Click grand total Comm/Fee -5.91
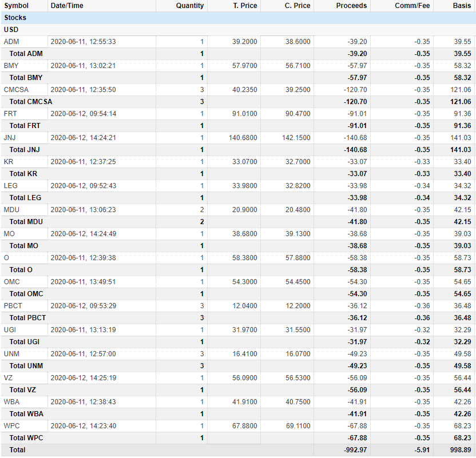The image size is (476, 458). (x=422, y=450)
